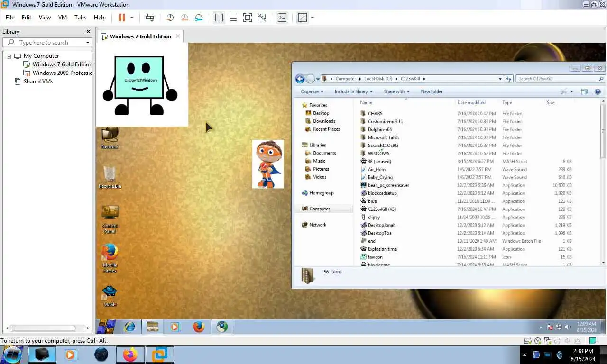Enter full screen mode icon
Screen dimensions: 607x364
pos(247,18)
